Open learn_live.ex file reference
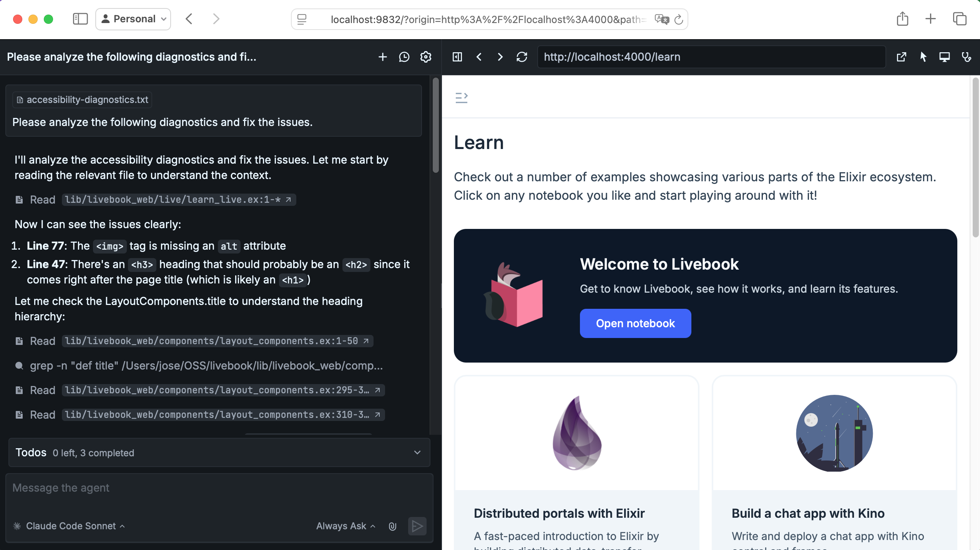The image size is (980, 550). coord(178,200)
